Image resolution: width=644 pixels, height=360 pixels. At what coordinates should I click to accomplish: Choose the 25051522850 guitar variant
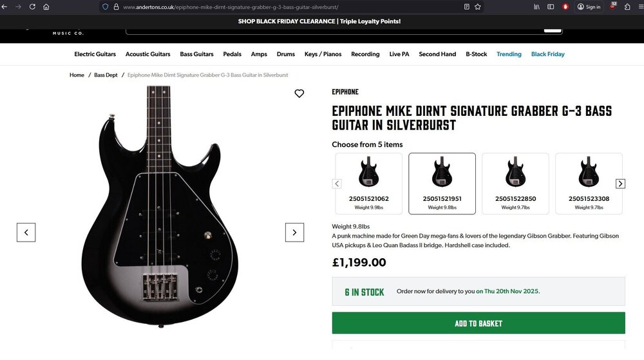(x=515, y=184)
